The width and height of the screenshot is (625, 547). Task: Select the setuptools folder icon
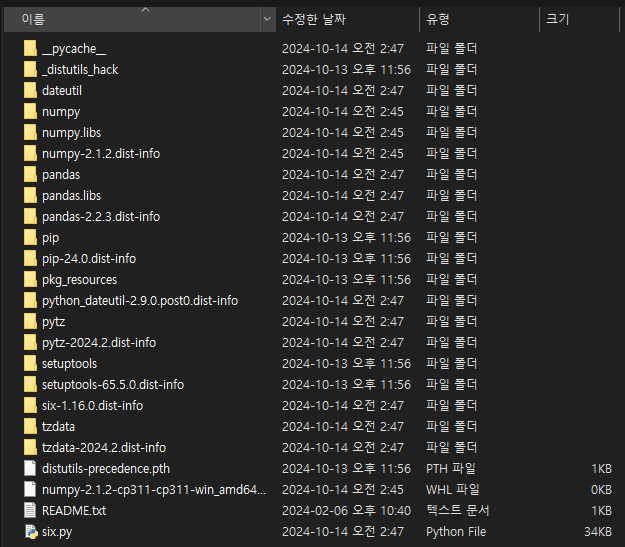pos(30,363)
